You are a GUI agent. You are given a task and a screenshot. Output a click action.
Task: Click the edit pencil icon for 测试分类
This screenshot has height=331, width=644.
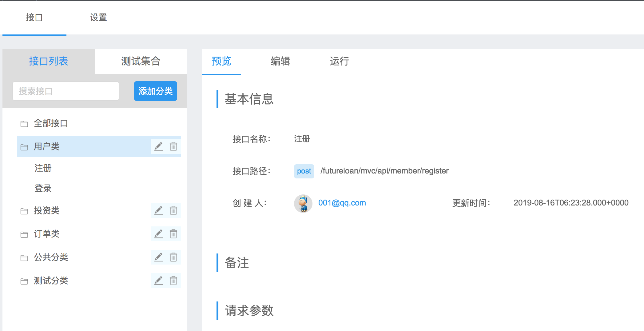click(158, 281)
